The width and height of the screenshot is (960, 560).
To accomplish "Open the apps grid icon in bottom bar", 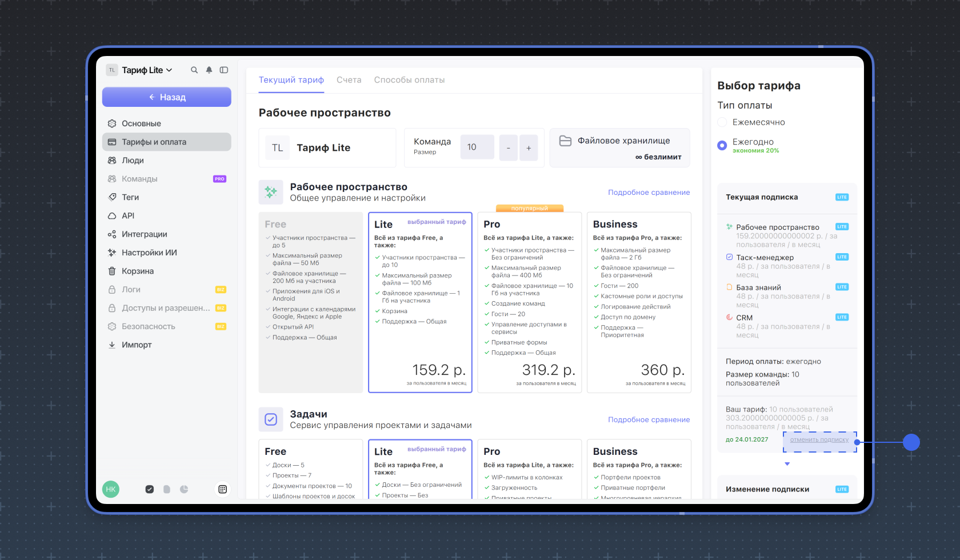I will [x=223, y=489].
